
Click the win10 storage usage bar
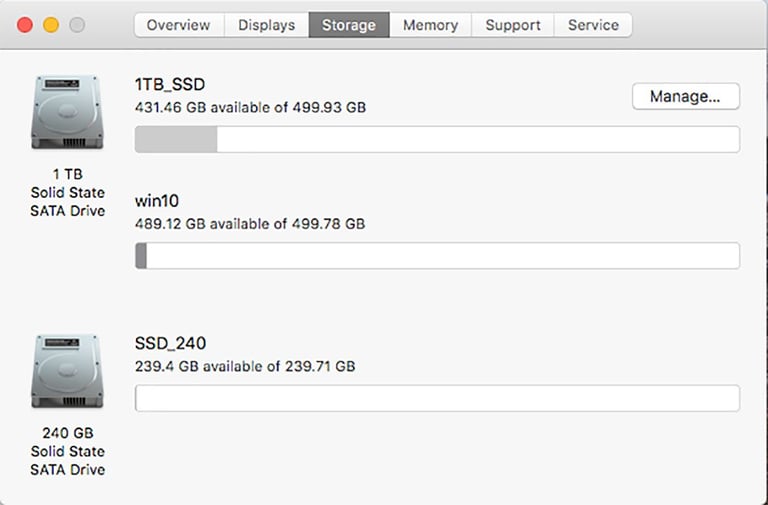(x=437, y=256)
